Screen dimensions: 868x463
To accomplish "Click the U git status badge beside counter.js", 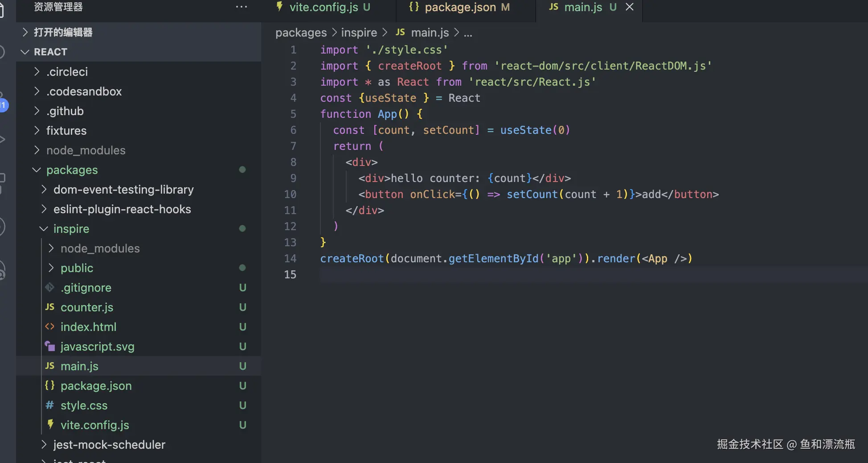I will pos(242,307).
